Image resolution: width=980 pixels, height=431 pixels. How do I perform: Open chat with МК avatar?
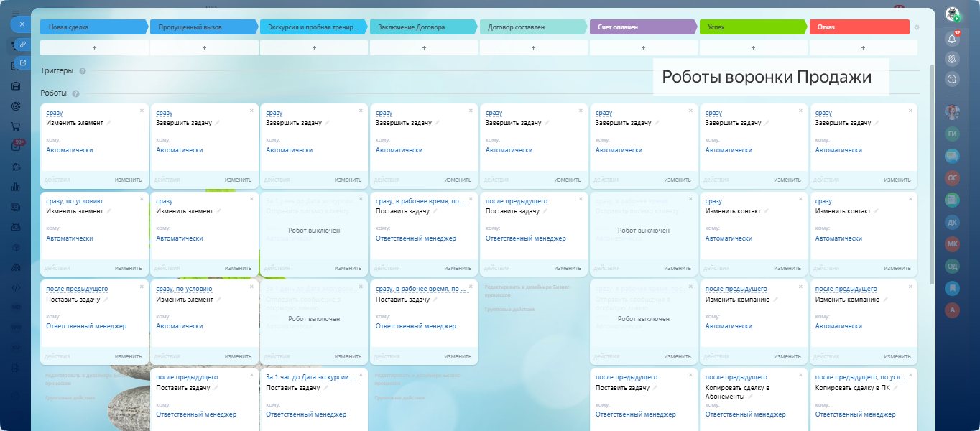click(953, 244)
